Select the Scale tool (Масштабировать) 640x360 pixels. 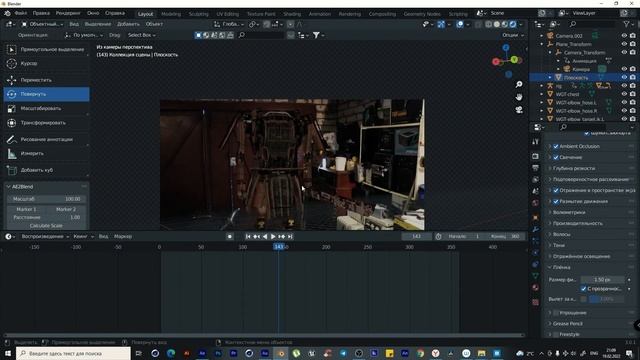click(46, 108)
